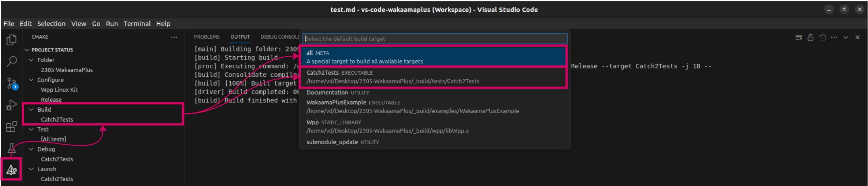Image resolution: width=868 pixels, height=186 pixels.
Task: Click the build target search input field
Action: (x=434, y=39)
